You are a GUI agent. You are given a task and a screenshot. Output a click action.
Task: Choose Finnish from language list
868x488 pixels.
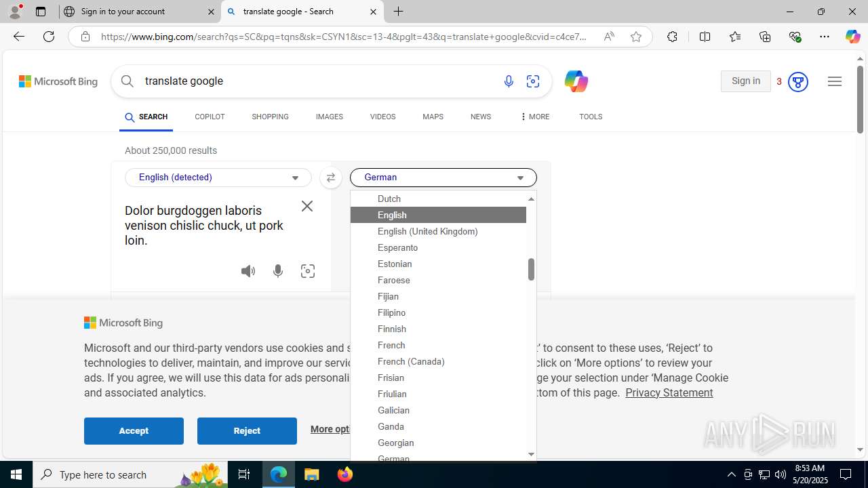click(438, 329)
